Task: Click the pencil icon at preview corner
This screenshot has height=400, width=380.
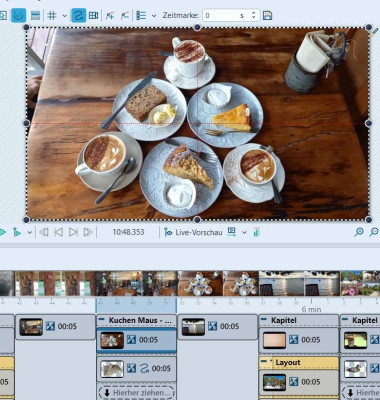Action: click(375, 33)
